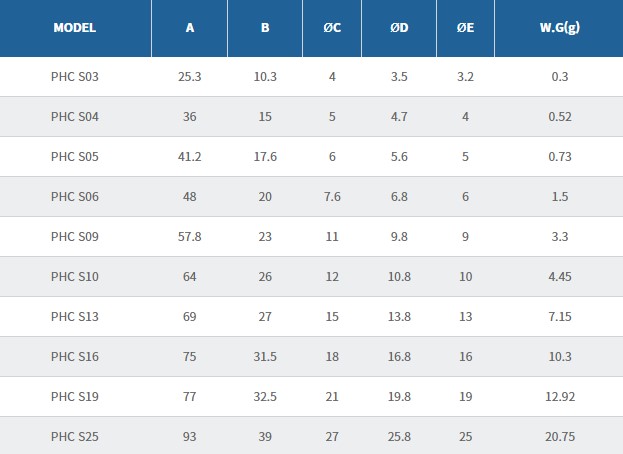Screen dimensions: 623x454
Task: Click the PHC S25 model name
Action: 75,436
